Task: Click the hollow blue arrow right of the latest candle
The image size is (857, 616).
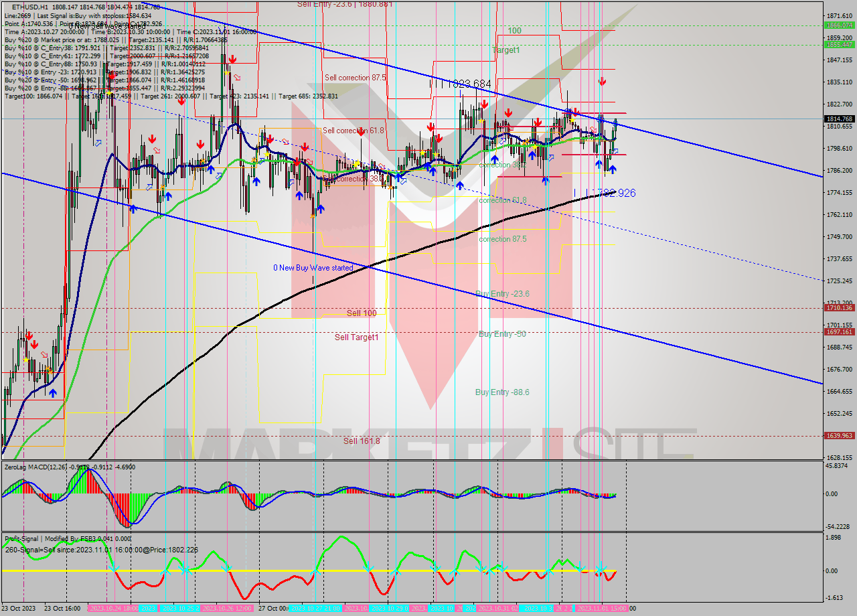Action: pyautogui.click(x=615, y=151)
